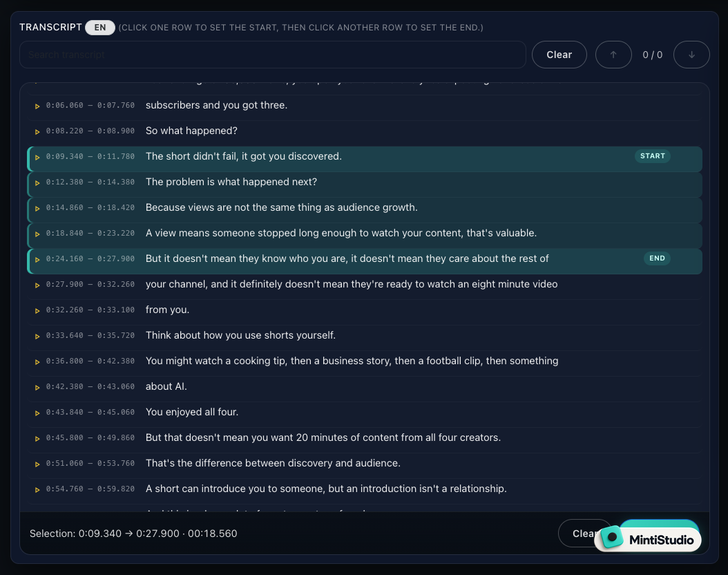Go to previous search match arrow

coord(613,55)
